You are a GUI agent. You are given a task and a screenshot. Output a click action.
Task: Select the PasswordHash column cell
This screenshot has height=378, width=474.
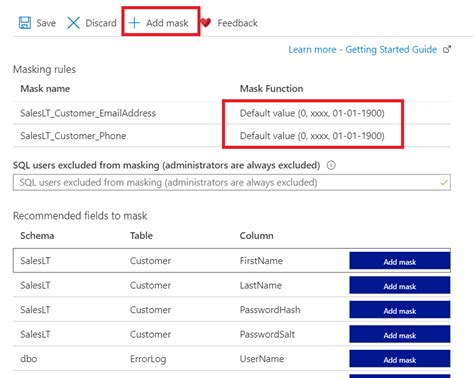click(x=270, y=310)
